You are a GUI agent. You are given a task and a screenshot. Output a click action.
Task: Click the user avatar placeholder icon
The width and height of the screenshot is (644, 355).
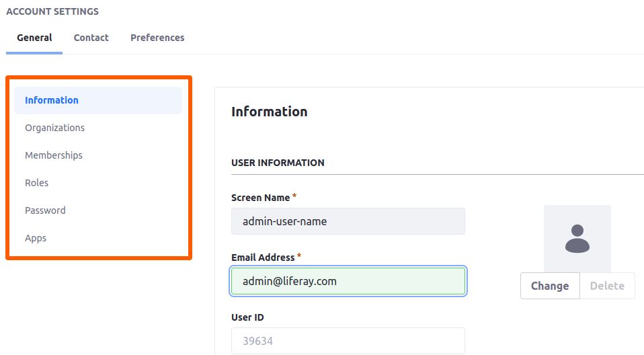(x=577, y=239)
